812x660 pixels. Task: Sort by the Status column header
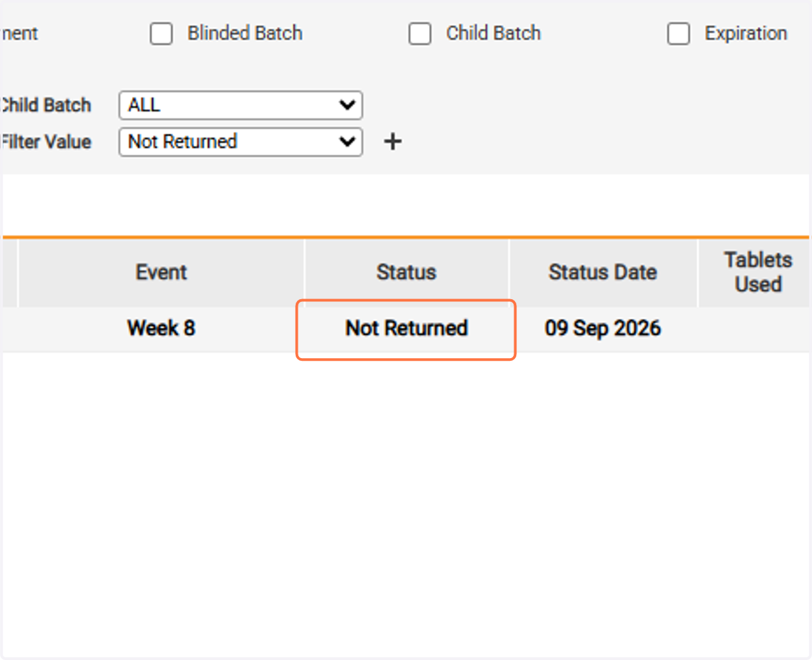click(407, 272)
